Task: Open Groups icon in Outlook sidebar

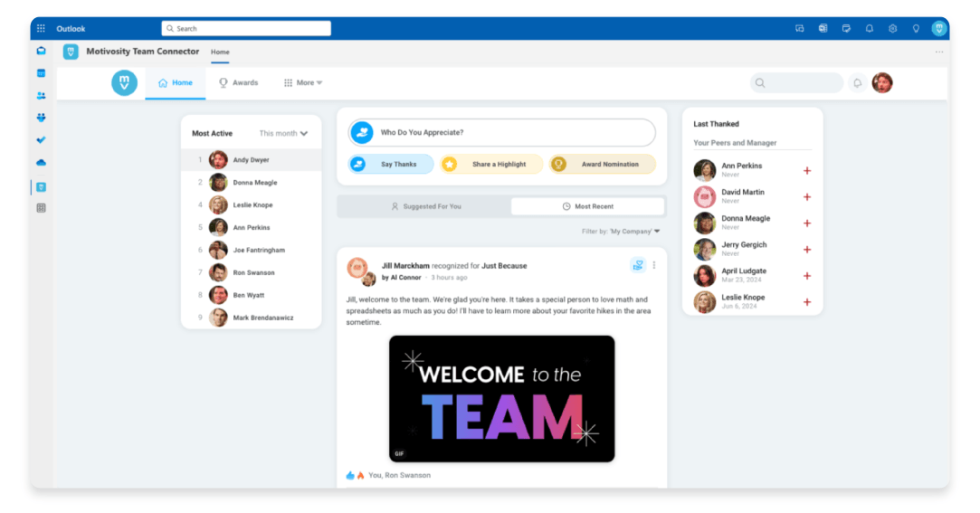Action: 42,118
